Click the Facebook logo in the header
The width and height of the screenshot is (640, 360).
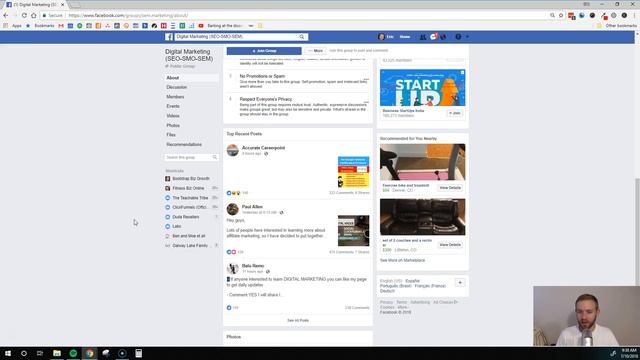(x=169, y=37)
